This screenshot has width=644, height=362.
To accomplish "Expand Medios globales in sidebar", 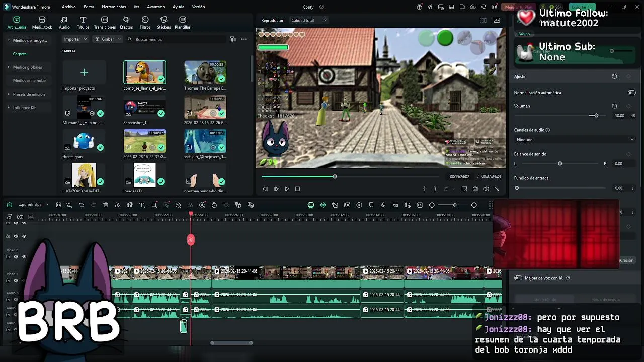I will [9, 67].
